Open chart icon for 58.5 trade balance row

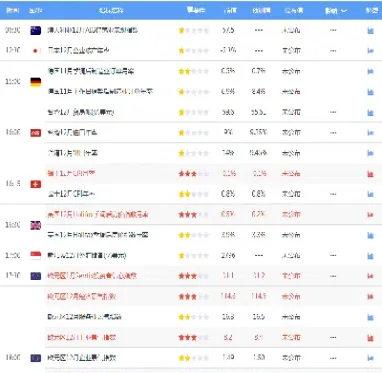[x=370, y=113]
